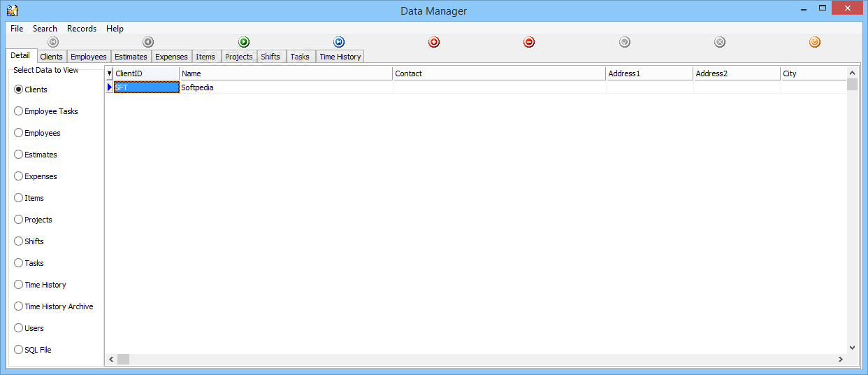The width and height of the screenshot is (868, 375).
Task: Click horizontal scrollbar left arrow
Action: coord(110,359)
